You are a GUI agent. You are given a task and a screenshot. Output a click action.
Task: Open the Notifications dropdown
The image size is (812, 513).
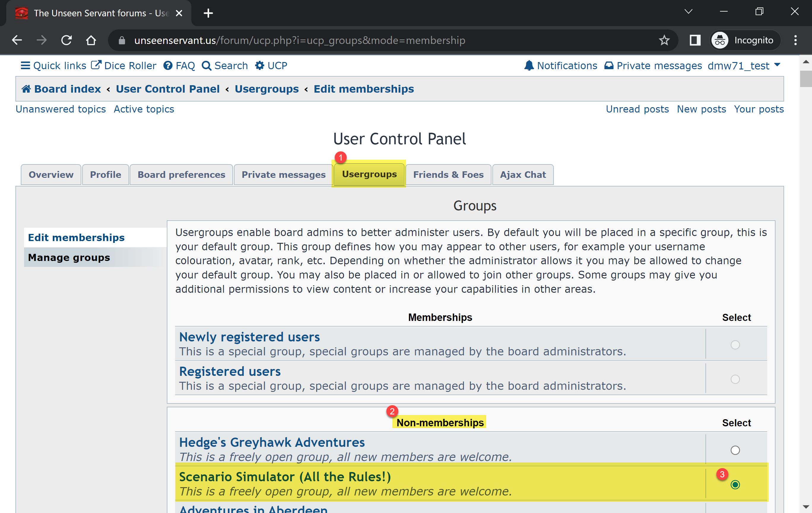click(560, 65)
